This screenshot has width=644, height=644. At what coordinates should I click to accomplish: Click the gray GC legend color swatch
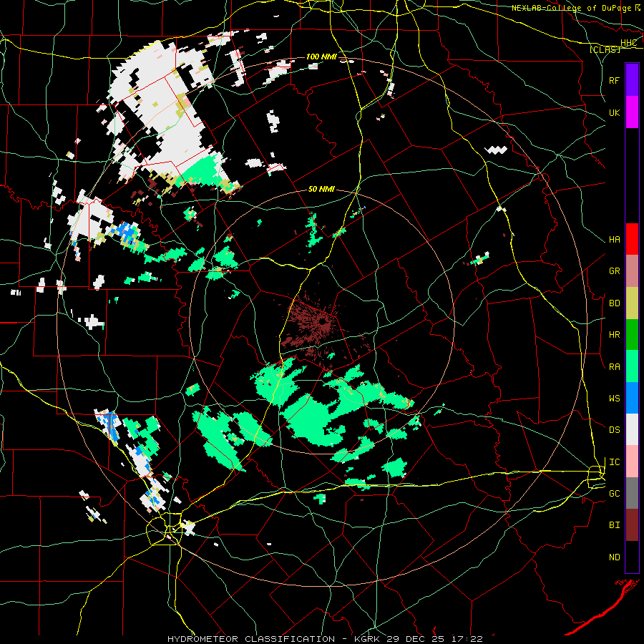[632, 493]
